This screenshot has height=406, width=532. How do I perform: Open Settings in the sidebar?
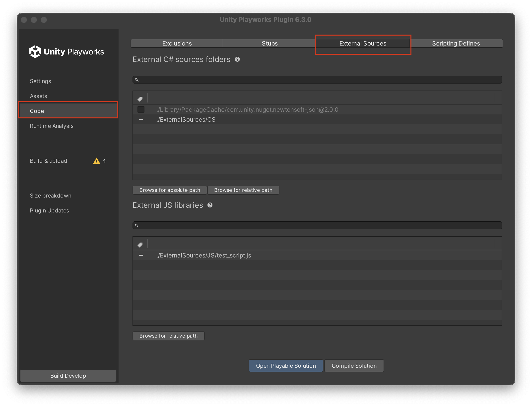coord(40,81)
